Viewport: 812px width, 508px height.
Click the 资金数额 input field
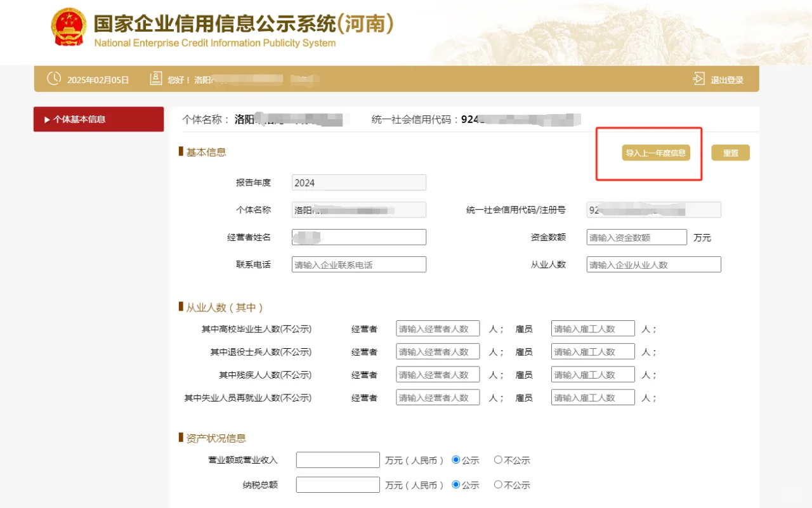pyautogui.click(x=637, y=237)
